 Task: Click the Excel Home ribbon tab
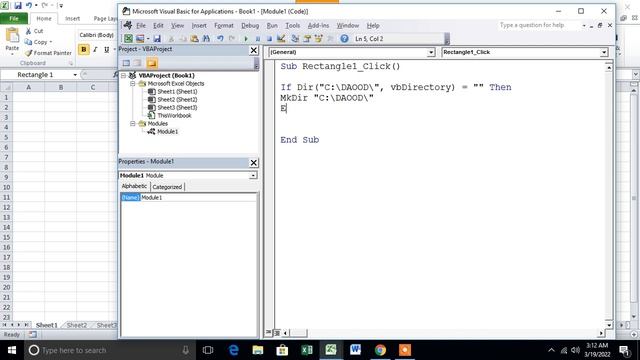[44, 18]
